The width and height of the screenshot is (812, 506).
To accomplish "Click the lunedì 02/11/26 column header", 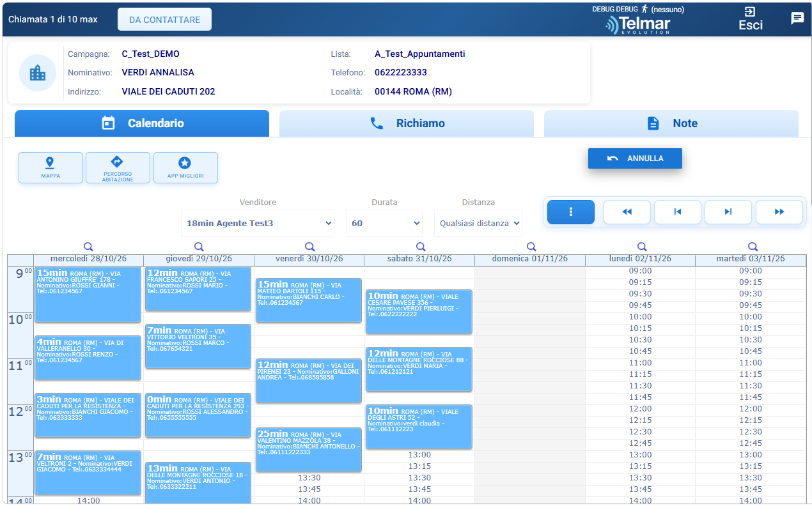I will 640,259.
